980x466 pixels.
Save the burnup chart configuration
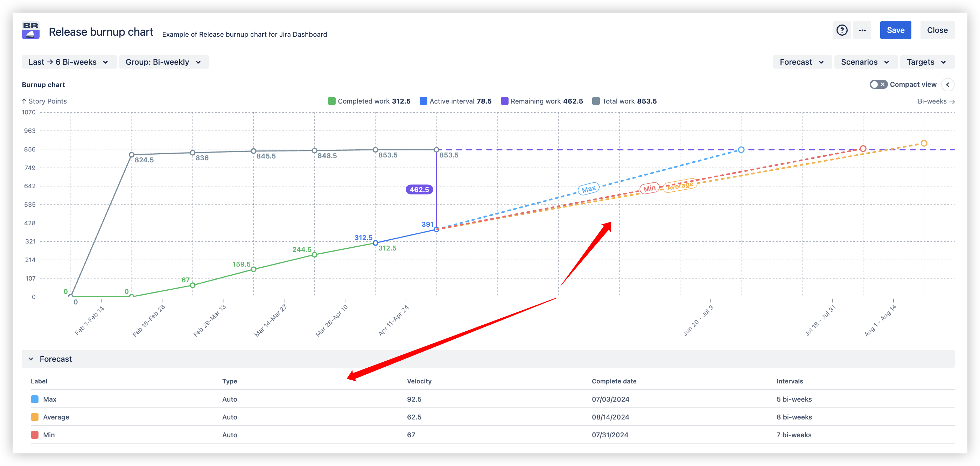896,30
